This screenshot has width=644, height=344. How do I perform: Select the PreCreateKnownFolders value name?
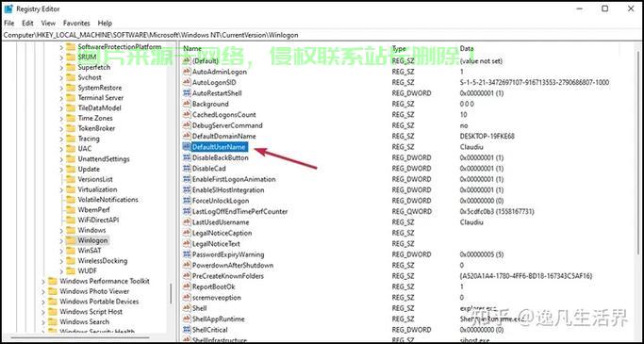coord(228,276)
